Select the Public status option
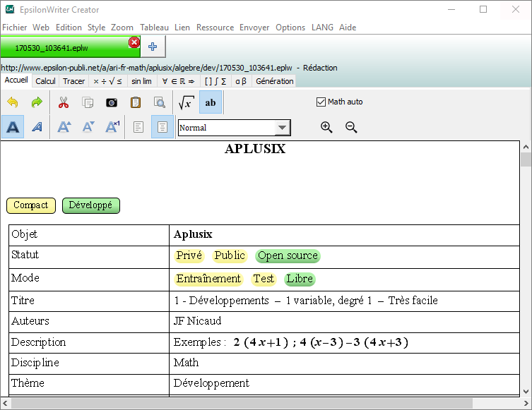Screen dimensions: 532x410 pyautogui.click(x=230, y=256)
